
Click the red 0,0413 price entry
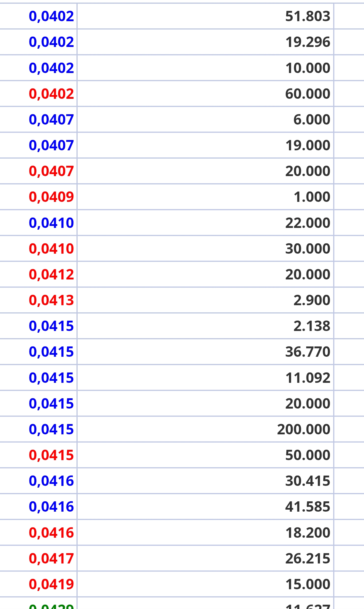(51, 300)
